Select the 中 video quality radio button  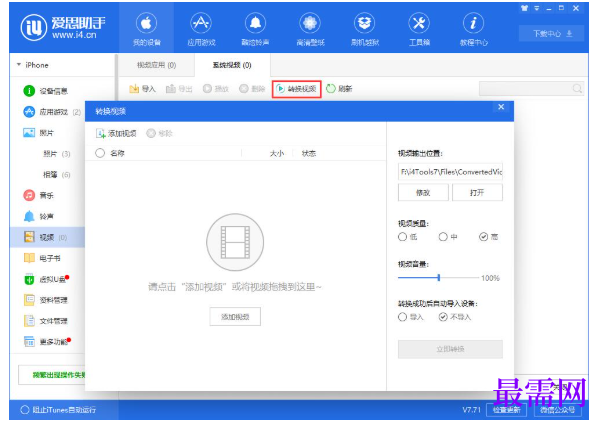(x=443, y=236)
